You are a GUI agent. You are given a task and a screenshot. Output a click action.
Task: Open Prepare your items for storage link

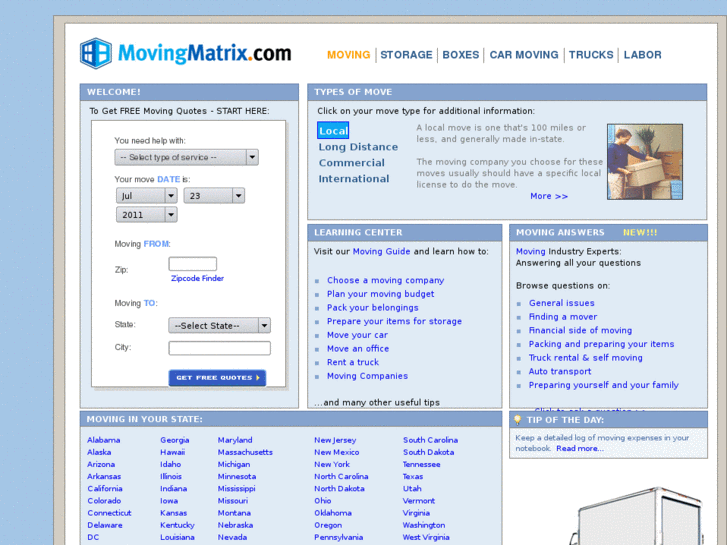coord(394,321)
